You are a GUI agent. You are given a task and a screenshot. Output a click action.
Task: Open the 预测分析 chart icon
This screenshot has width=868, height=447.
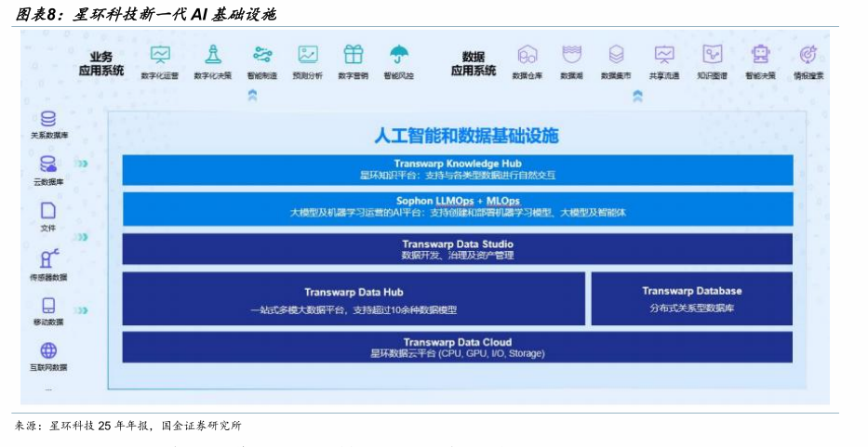pos(308,54)
